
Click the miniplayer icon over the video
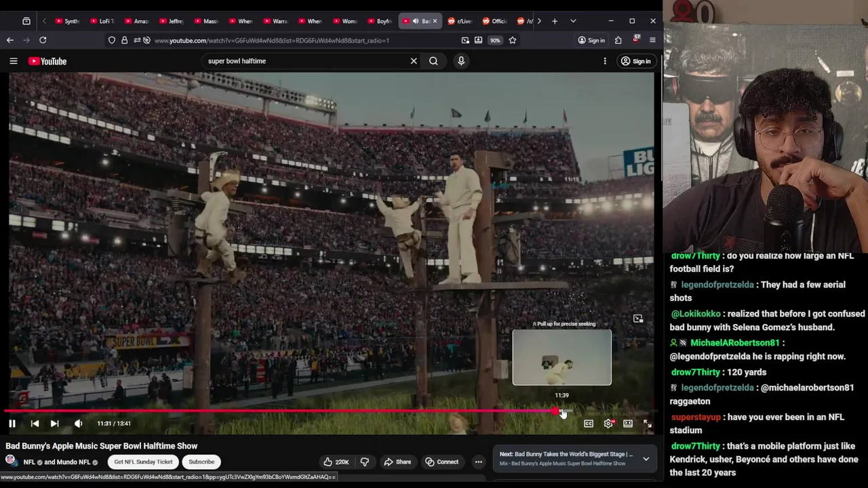click(638, 319)
